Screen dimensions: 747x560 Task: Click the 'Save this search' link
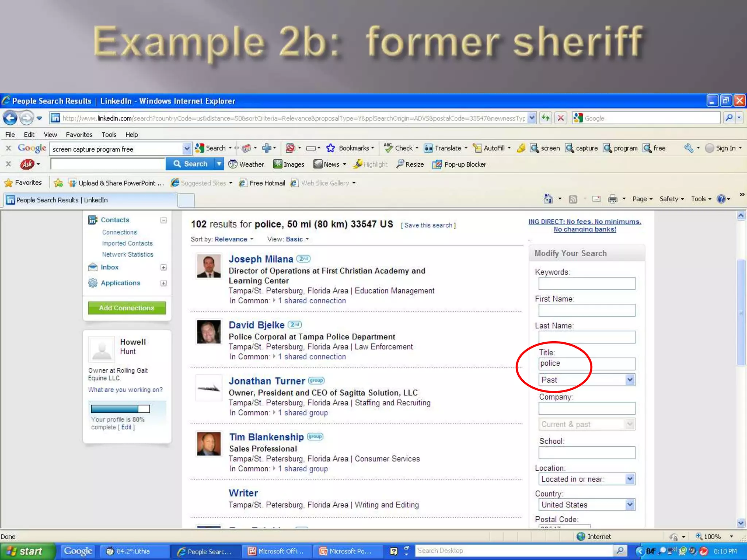point(428,225)
